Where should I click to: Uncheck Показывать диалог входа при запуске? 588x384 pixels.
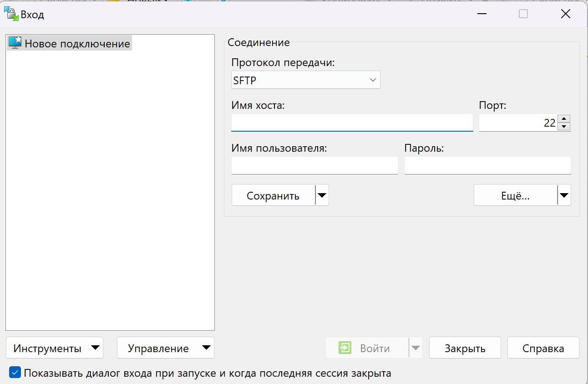(x=15, y=373)
